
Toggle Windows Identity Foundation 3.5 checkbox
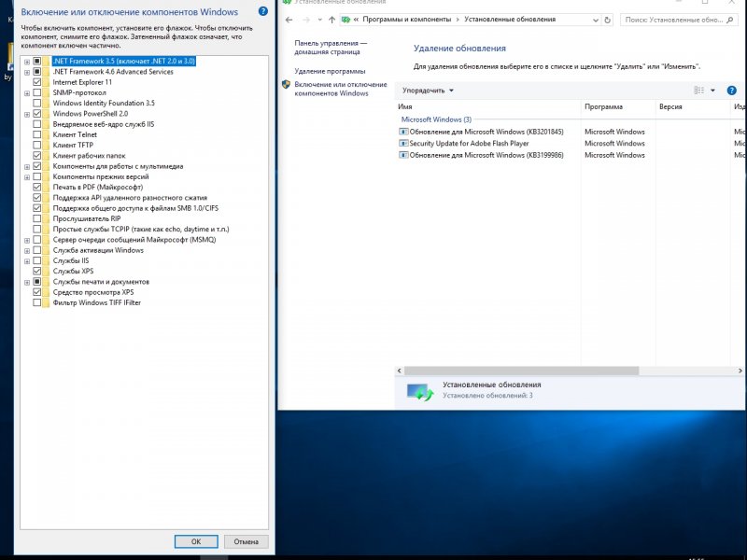pos(36,104)
